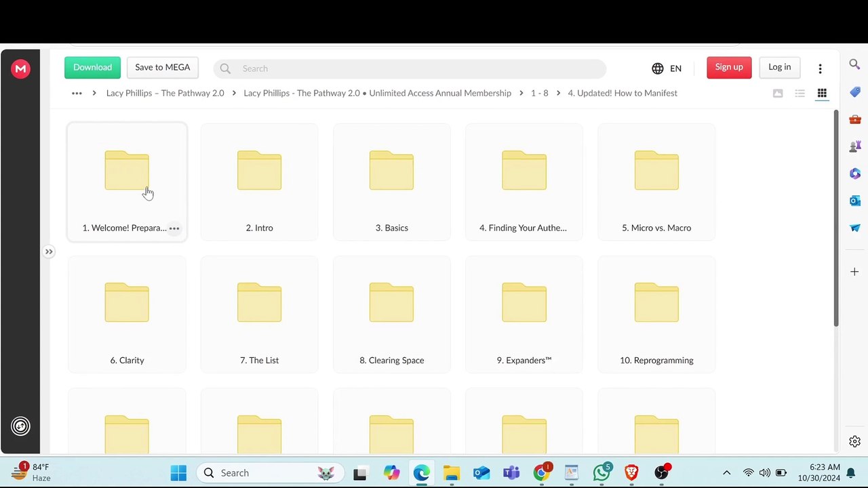The width and height of the screenshot is (868, 488).
Task: Select the "6. Clarity" folder
Action: [127, 314]
